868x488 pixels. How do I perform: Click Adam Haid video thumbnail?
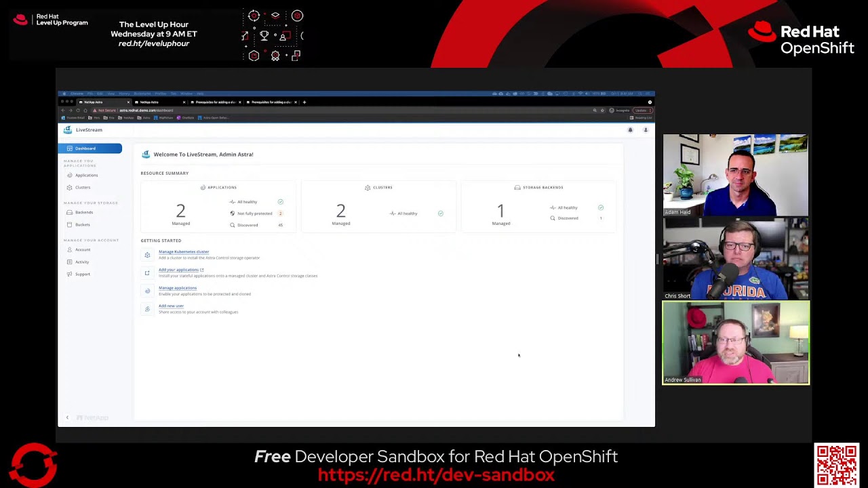[x=736, y=175]
